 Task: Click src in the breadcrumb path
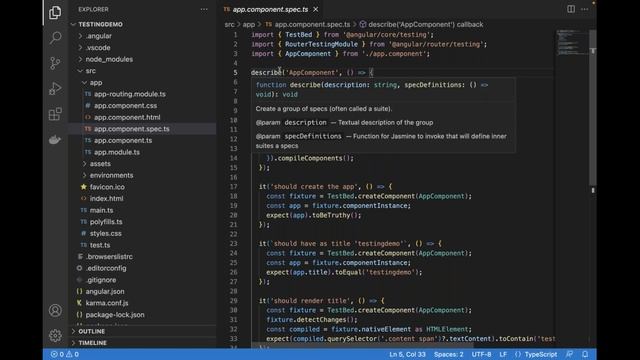click(229, 24)
